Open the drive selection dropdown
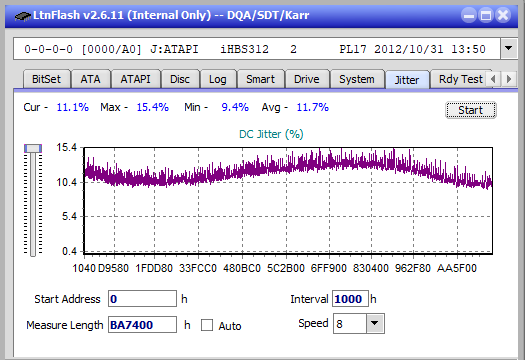Image resolution: width=525 pixels, height=360 pixels. (x=509, y=49)
